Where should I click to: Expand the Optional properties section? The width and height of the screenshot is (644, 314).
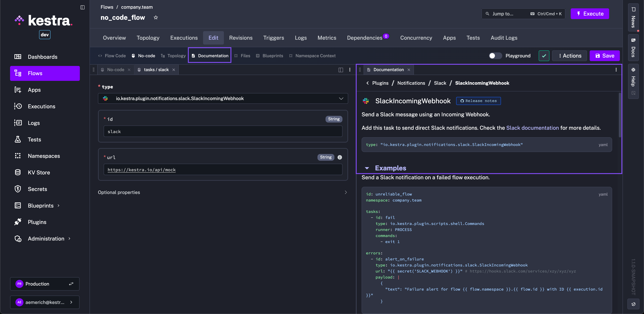click(x=345, y=192)
